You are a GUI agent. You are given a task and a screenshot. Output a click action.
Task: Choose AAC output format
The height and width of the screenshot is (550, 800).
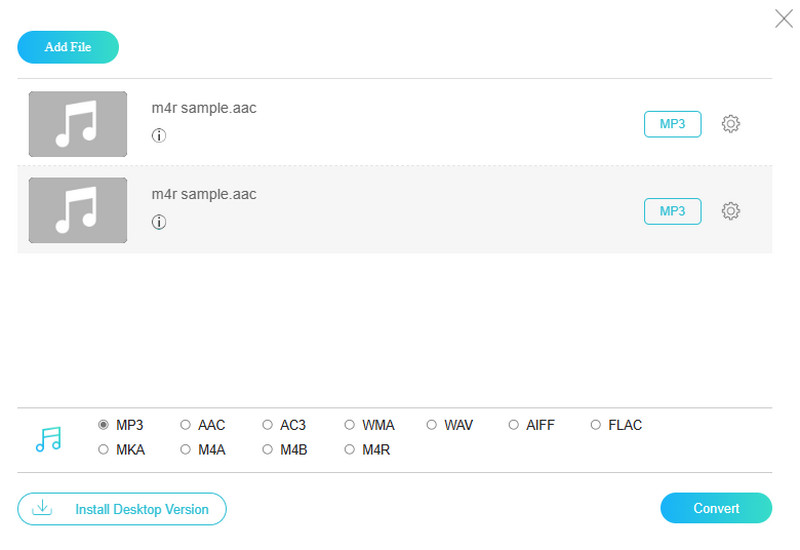pyautogui.click(x=185, y=425)
